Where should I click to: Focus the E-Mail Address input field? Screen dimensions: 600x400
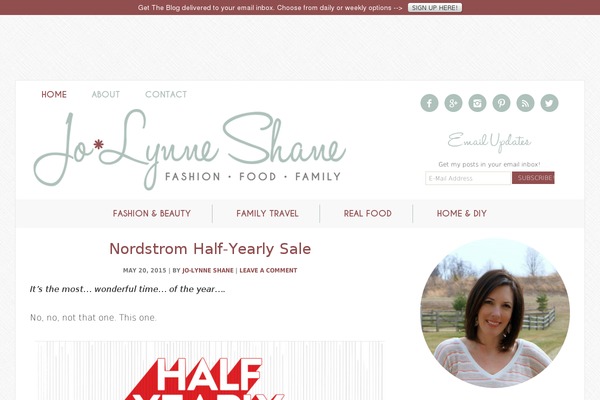click(468, 178)
